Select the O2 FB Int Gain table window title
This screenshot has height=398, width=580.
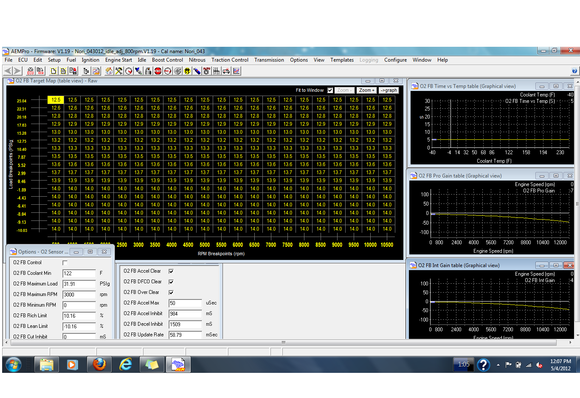pos(459,266)
